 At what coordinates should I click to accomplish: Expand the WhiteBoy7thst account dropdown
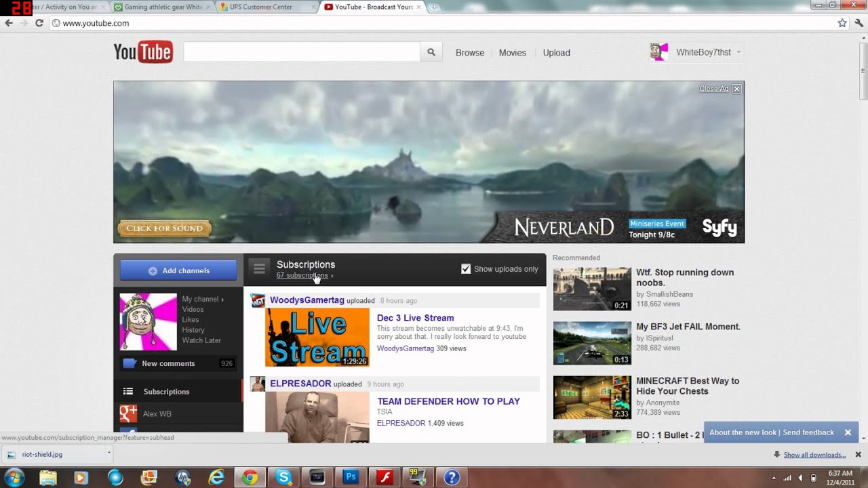[738, 52]
